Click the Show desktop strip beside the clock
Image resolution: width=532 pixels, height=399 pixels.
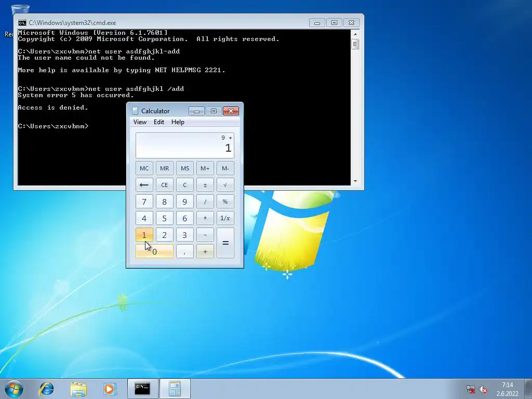tap(528, 389)
